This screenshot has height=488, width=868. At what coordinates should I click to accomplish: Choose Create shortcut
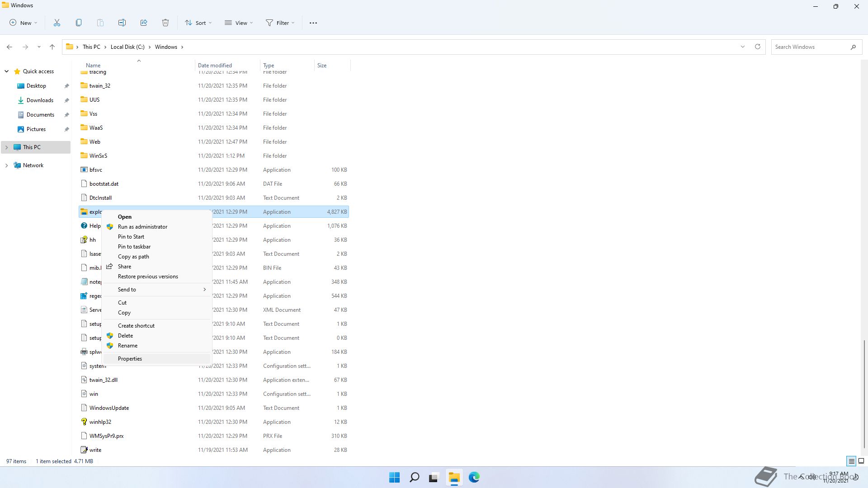click(157, 326)
